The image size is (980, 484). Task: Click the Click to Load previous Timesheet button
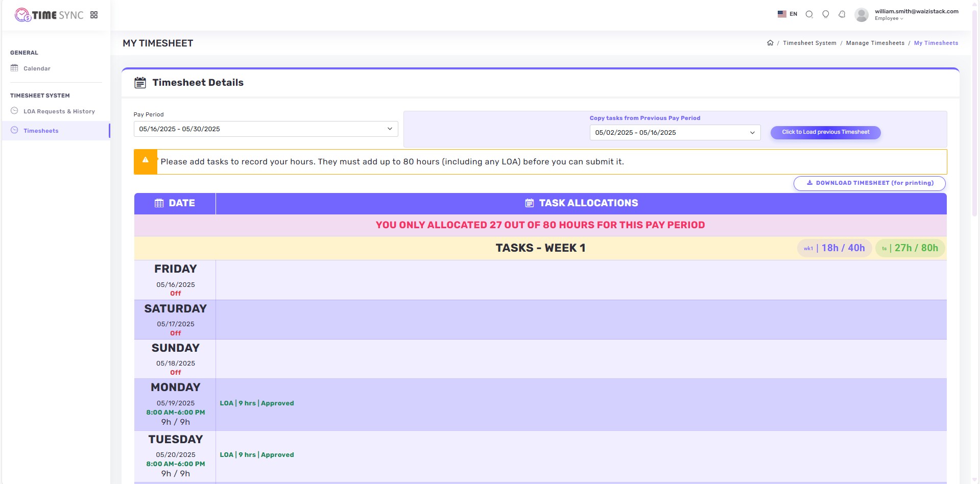825,132
